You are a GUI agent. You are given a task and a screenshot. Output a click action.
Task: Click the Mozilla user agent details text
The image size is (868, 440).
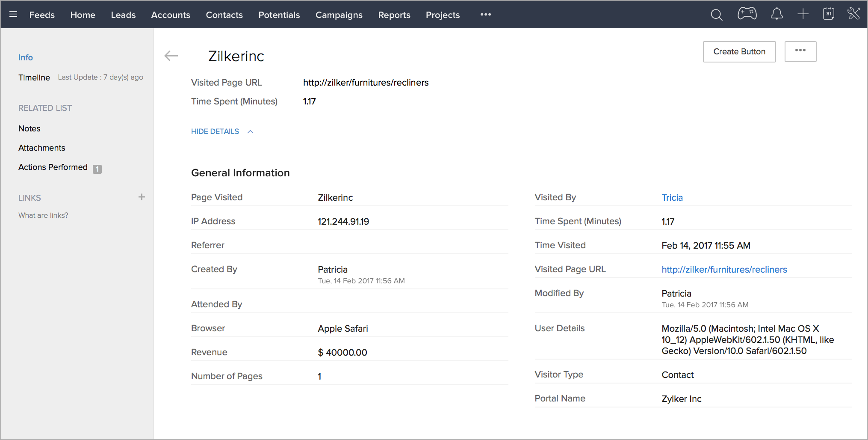coord(748,340)
